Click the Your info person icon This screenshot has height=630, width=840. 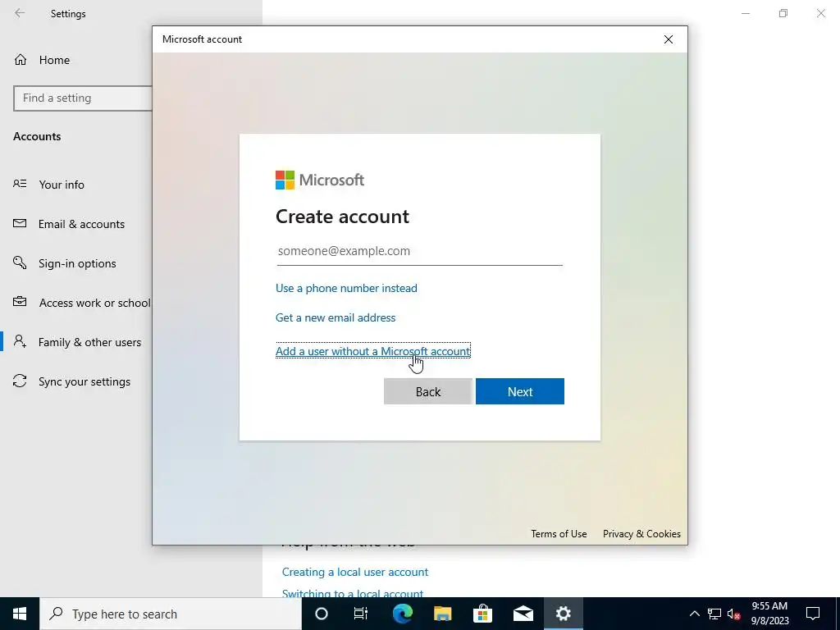click(x=20, y=184)
